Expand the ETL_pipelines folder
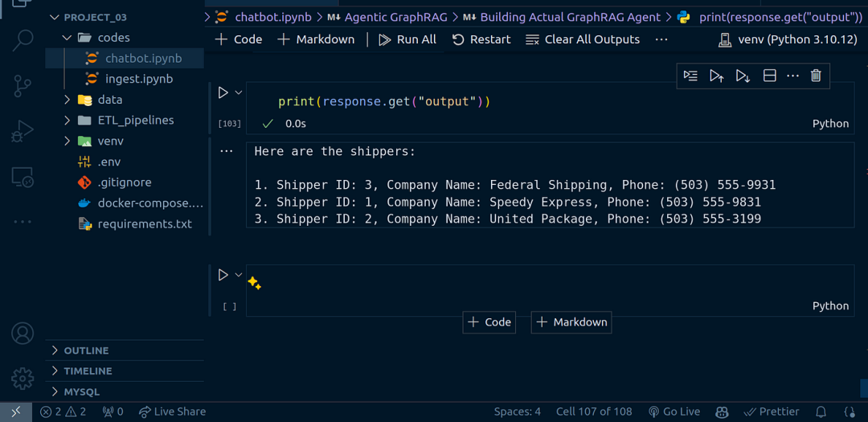The image size is (868, 422). coord(135,121)
